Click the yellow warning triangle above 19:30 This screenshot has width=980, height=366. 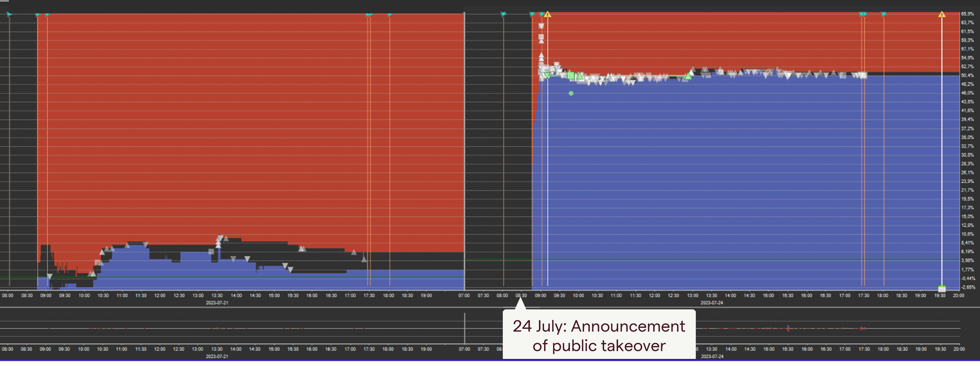click(x=941, y=14)
